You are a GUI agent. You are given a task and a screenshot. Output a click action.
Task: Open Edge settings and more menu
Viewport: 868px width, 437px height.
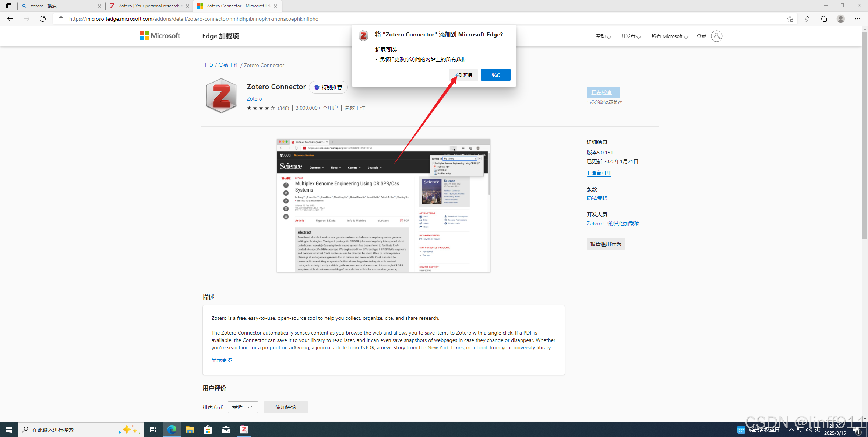click(x=857, y=19)
